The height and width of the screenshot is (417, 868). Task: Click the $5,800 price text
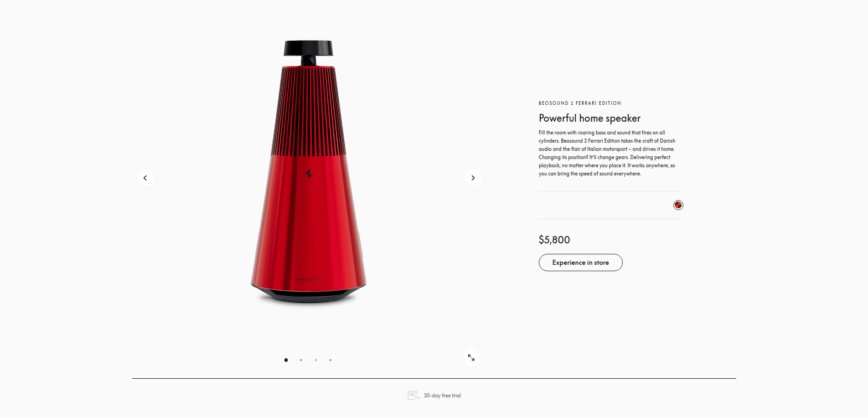(x=554, y=240)
